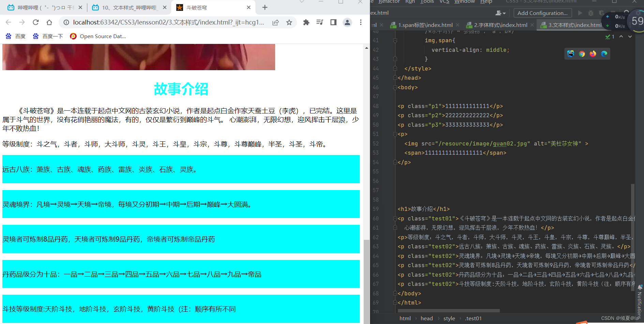Click the Debug bug icon in WebStorm

(591, 13)
